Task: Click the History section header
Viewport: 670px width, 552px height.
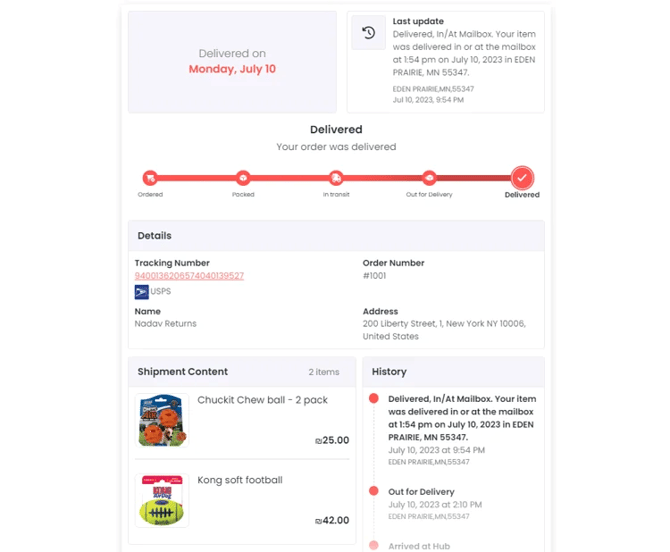Action: pyautogui.click(x=389, y=372)
